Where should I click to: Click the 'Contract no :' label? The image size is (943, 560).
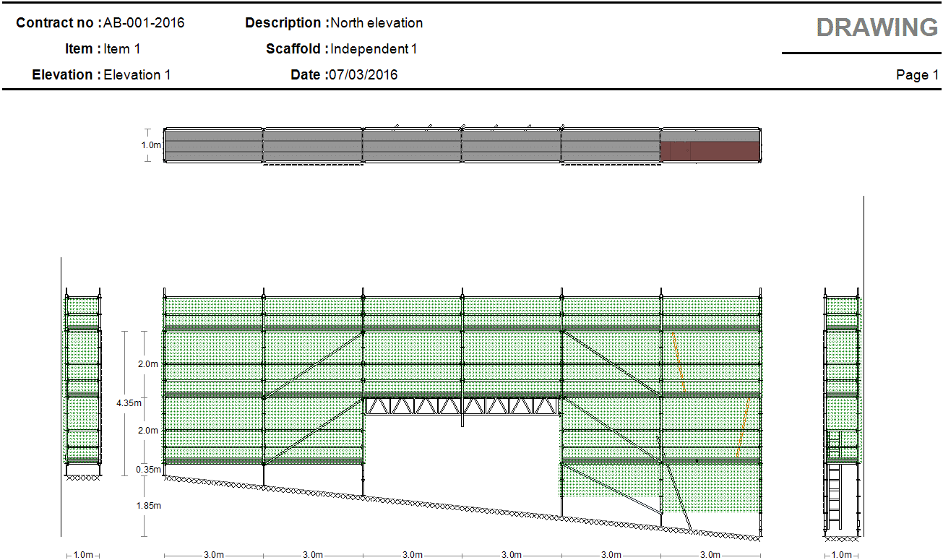(58, 23)
